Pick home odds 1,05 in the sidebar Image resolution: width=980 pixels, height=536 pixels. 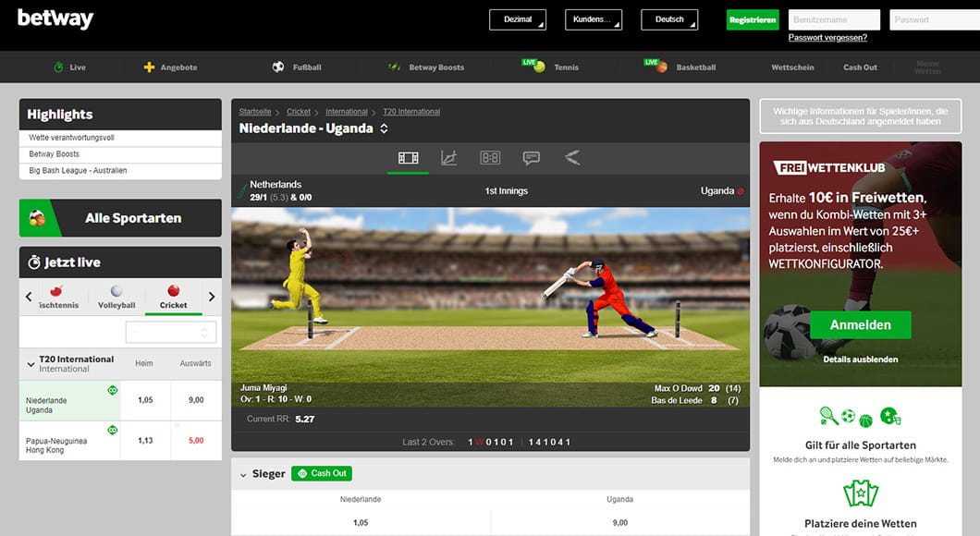145,400
